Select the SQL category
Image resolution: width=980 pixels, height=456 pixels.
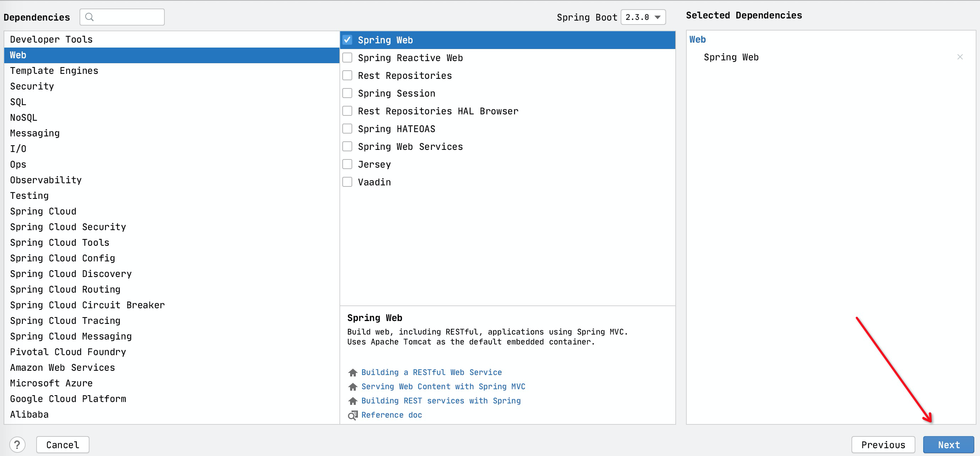pos(171,102)
